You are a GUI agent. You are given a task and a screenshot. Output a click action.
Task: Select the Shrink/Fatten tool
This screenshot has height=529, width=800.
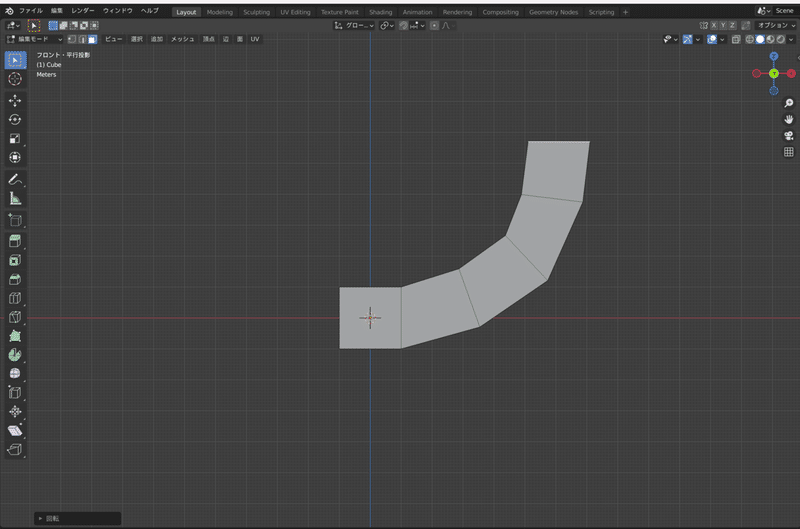15,411
